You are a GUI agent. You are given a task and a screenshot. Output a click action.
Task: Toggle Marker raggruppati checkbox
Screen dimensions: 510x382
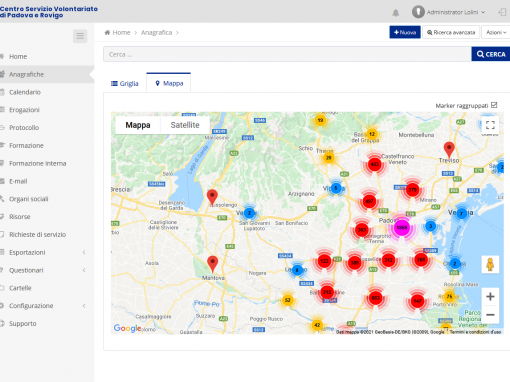coord(494,105)
